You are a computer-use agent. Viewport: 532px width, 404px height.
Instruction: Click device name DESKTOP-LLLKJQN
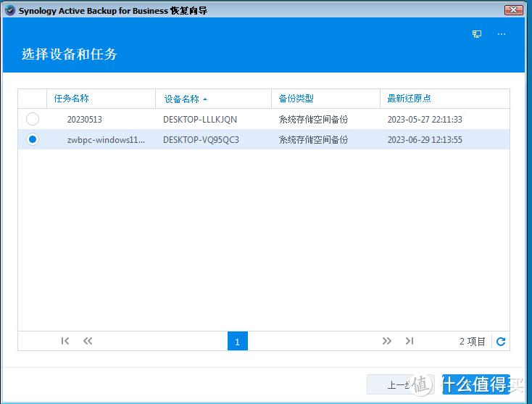[200, 120]
